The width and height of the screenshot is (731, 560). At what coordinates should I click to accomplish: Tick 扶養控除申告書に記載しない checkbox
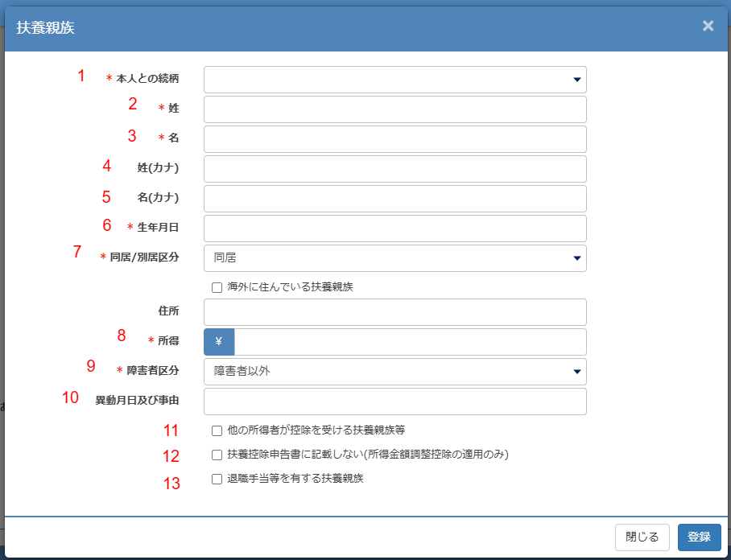pyautogui.click(x=217, y=455)
